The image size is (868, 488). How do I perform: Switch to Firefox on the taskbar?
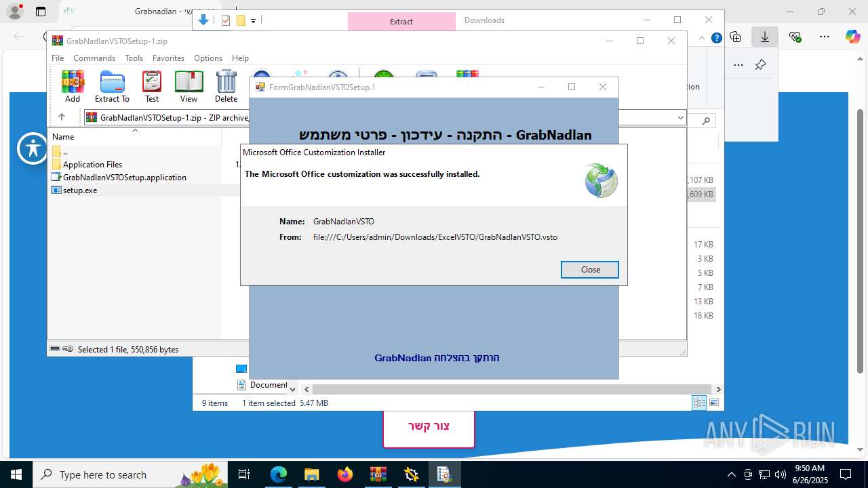[x=345, y=474]
